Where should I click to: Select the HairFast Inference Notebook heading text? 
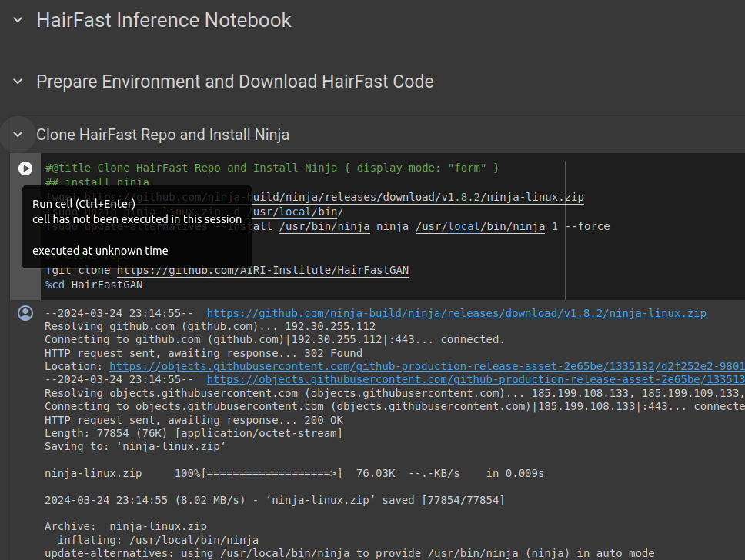coord(163,20)
